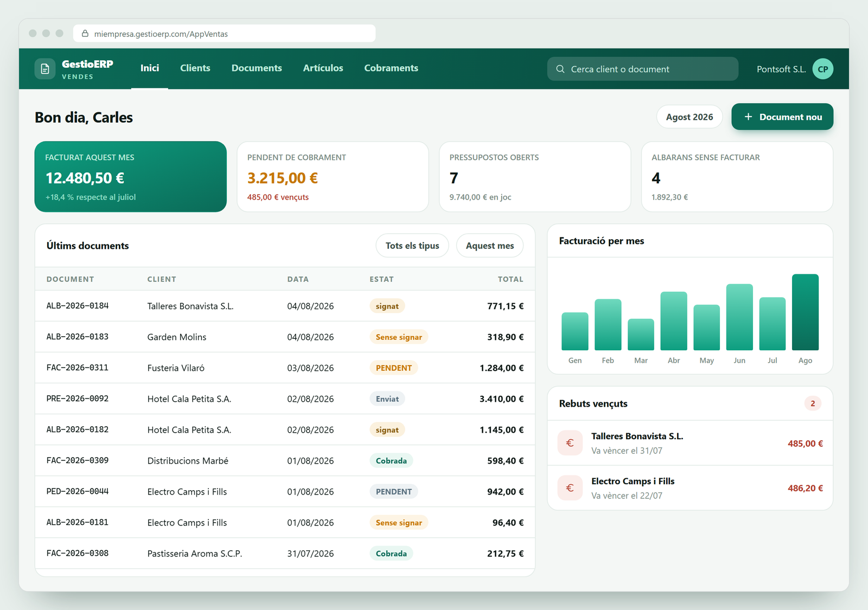Click the Mar bar in the chart
The width and height of the screenshot is (868, 610).
641,335
